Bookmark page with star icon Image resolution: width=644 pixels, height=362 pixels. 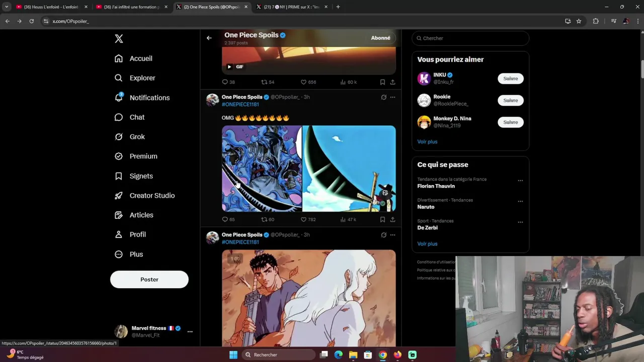[x=579, y=21]
